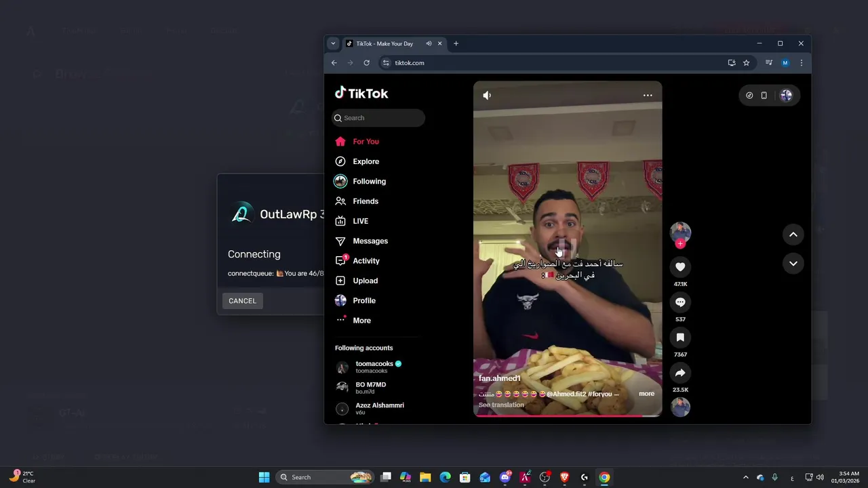Reload the TikTok page
The width and height of the screenshot is (868, 488).
(x=366, y=63)
